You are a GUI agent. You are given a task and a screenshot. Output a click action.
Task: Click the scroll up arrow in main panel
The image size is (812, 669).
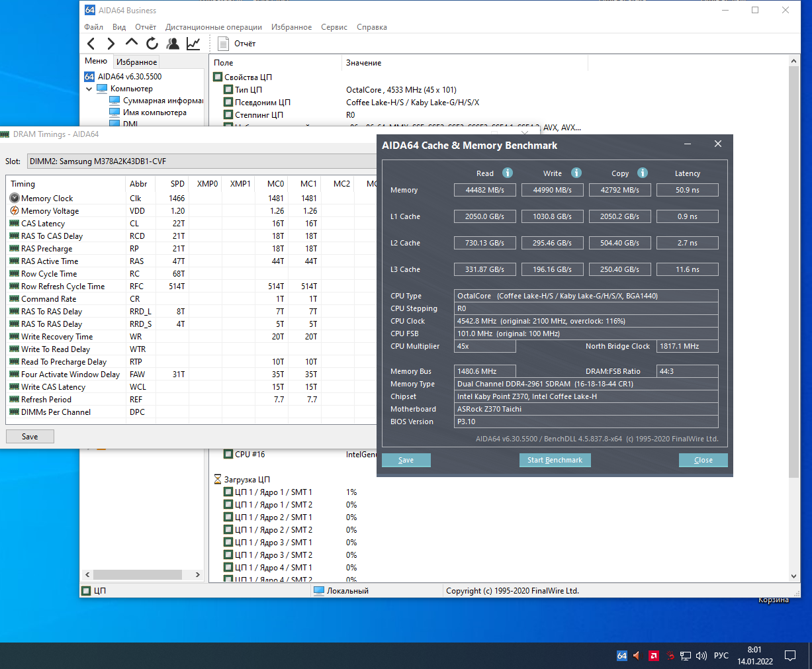[794, 61]
